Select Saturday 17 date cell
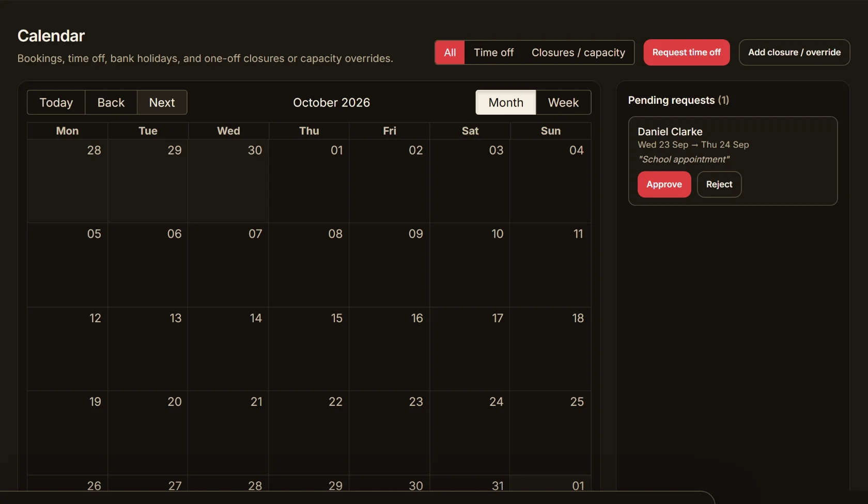 click(x=470, y=349)
